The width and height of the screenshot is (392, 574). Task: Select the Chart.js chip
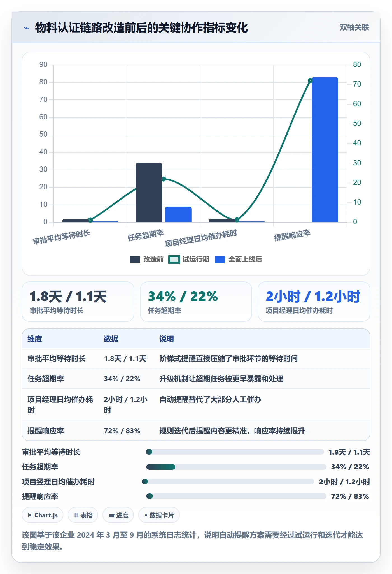pos(43,515)
